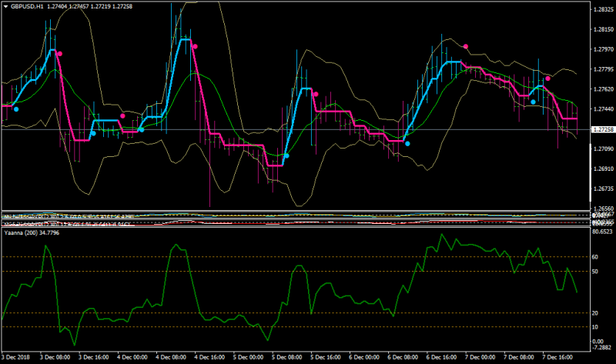Image resolution: width=616 pixels, height=364 pixels.
Task: Click 7 Dec 16:00 on the time axis
Action: (557, 357)
